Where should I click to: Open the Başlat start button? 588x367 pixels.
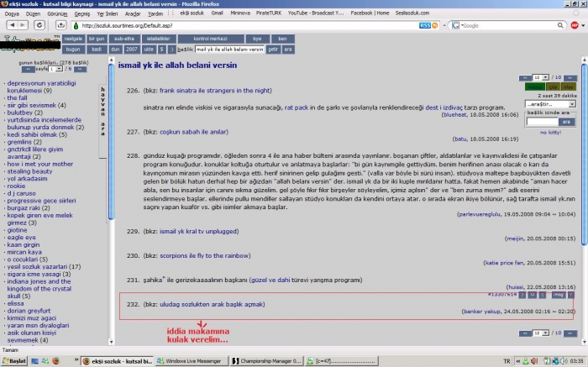coord(14,361)
